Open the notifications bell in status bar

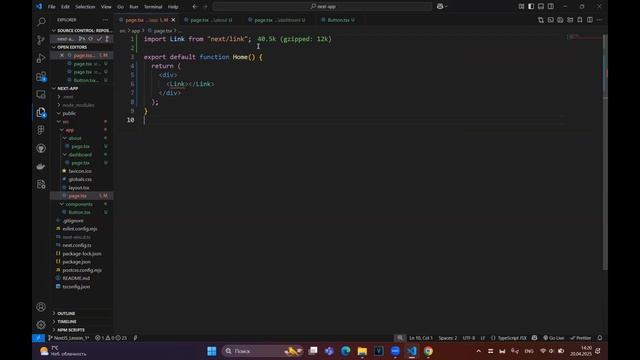[600, 338]
